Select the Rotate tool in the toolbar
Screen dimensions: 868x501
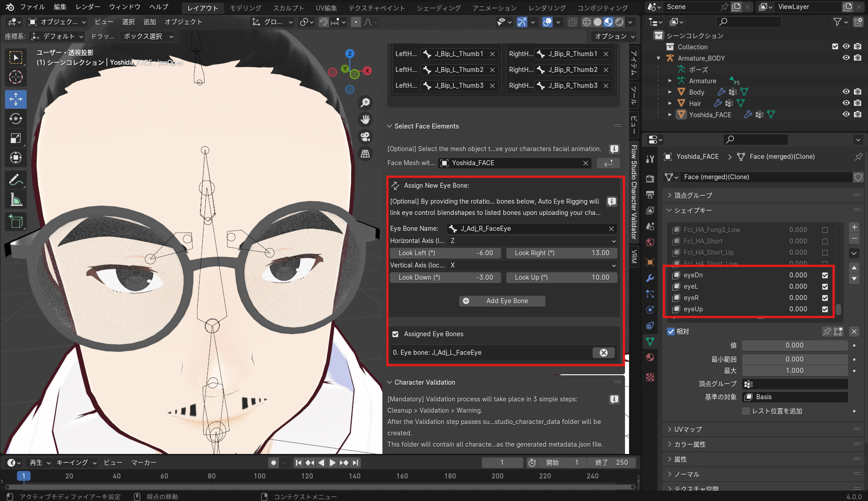click(x=16, y=119)
